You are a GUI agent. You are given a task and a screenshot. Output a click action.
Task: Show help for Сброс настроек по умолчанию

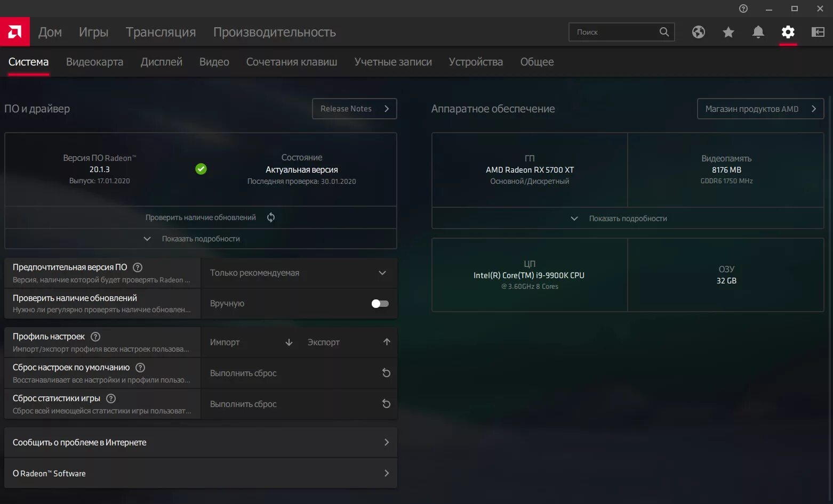click(x=140, y=368)
